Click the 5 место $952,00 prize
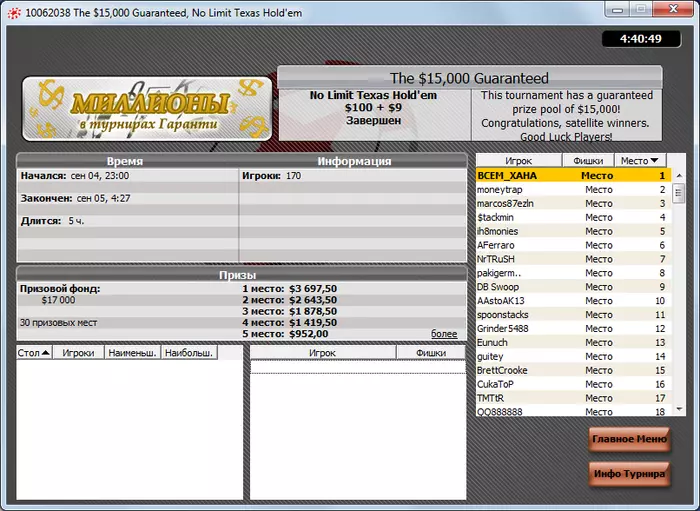Image resolution: width=700 pixels, height=511 pixels. 285,334
